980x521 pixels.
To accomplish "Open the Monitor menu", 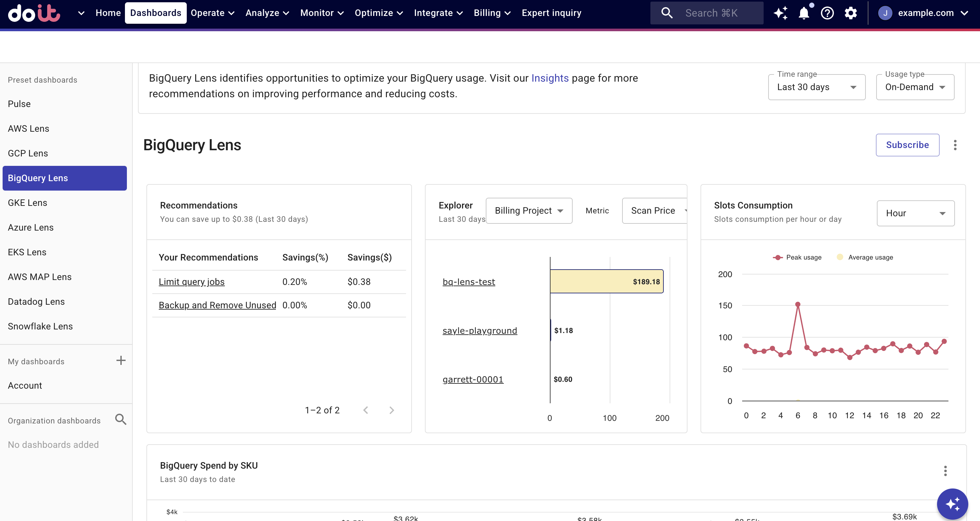I will click(322, 13).
